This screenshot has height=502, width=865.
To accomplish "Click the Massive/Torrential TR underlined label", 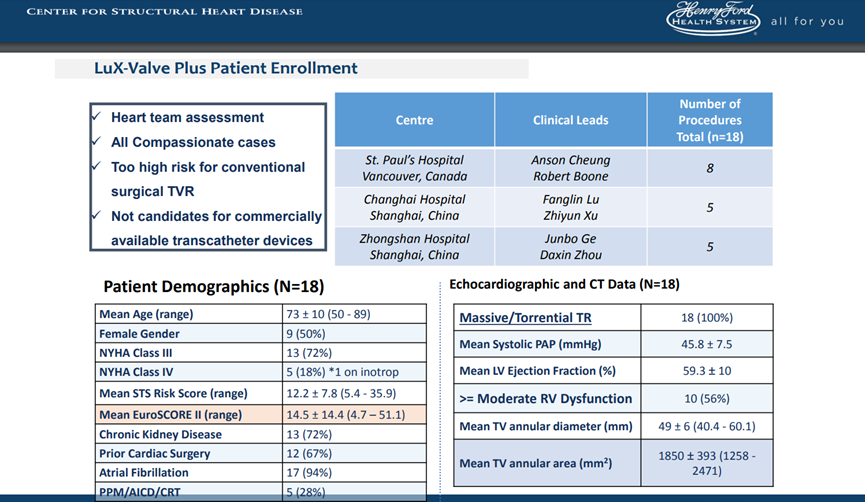I will pos(525,318).
